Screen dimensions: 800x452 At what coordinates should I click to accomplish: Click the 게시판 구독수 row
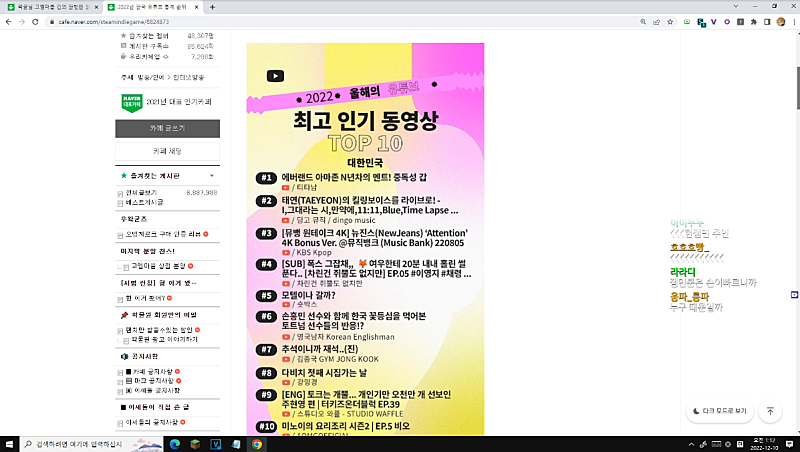167,46
